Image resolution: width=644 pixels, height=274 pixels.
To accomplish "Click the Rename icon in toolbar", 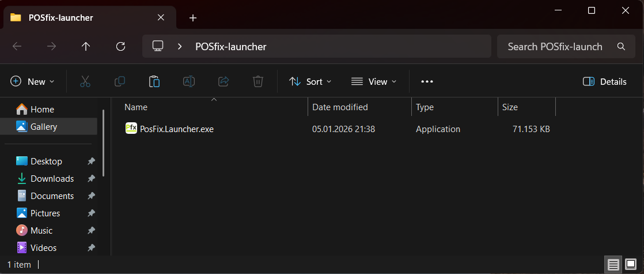I will (x=189, y=81).
